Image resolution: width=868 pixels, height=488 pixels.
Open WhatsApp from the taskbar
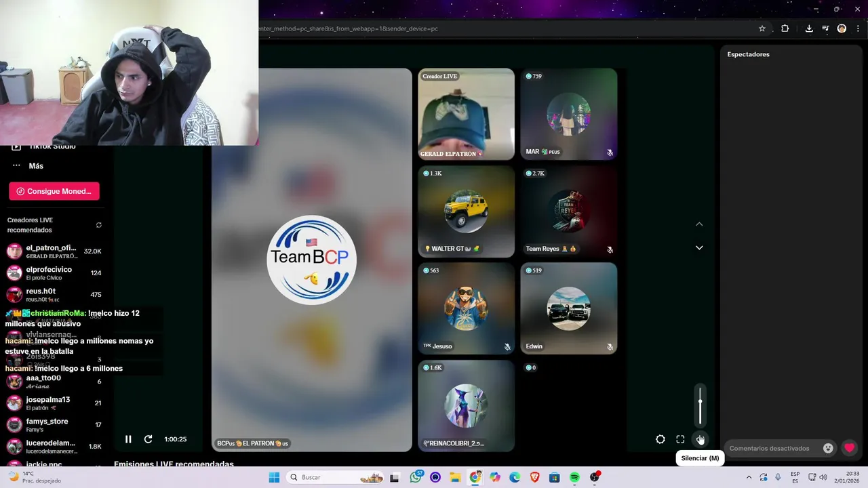point(416,477)
